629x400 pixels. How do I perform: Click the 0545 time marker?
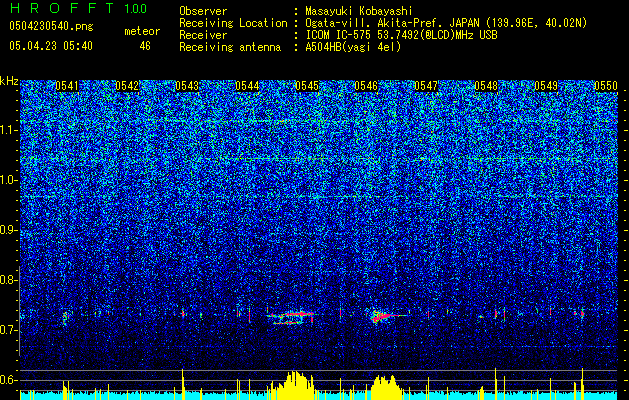click(306, 86)
